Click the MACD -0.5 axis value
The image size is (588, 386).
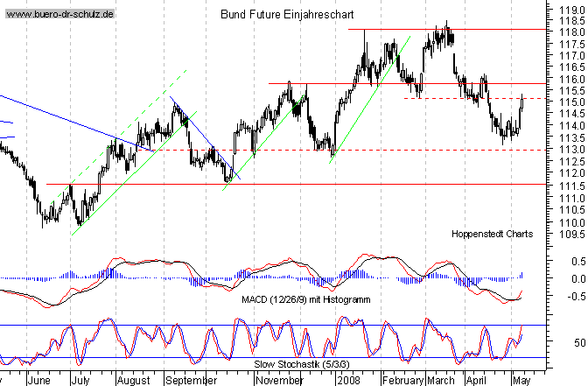point(577,297)
